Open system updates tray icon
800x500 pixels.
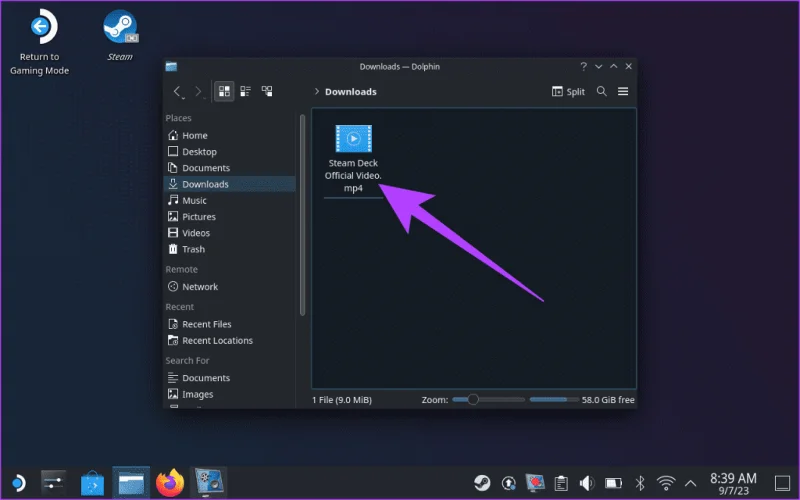(509, 483)
